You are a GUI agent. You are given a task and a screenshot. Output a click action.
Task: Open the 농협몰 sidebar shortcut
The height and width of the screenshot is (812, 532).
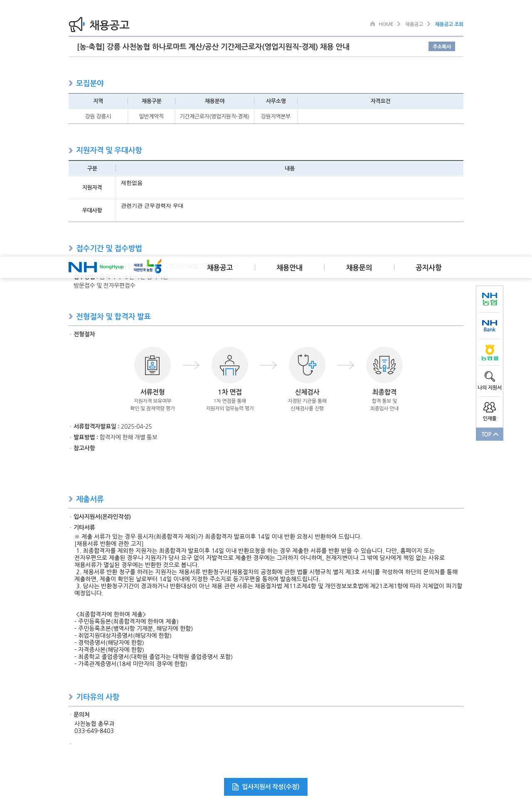[490, 352]
